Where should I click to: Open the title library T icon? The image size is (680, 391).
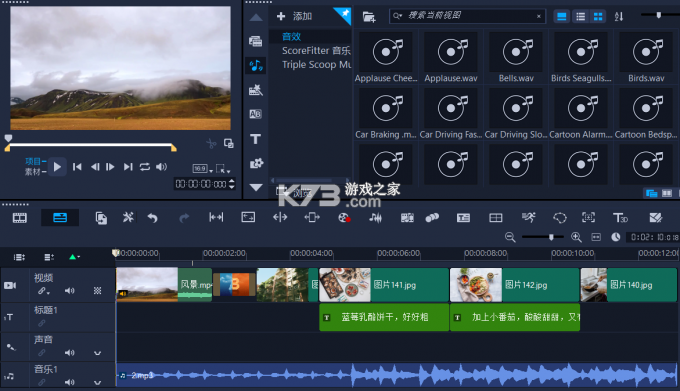(x=255, y=139)
